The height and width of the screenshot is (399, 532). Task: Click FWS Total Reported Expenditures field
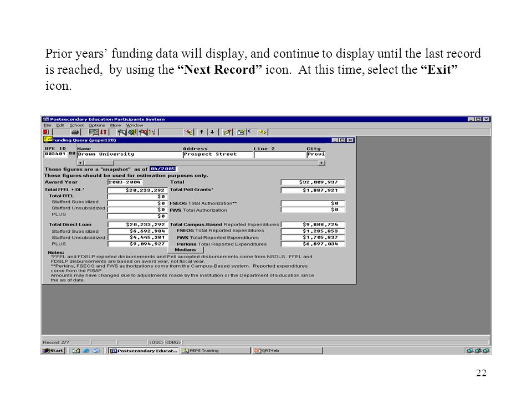pos(313,238)
